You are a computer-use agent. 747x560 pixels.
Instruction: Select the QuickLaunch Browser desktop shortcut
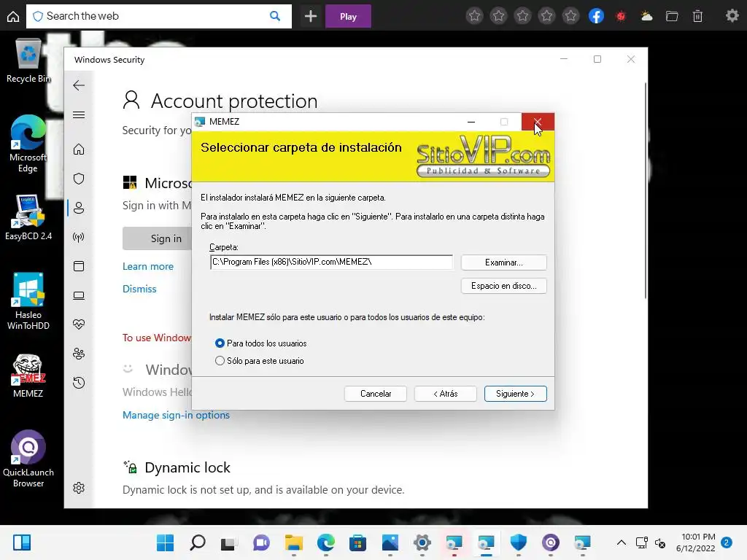pyautogui.click(x=28, y=459)
